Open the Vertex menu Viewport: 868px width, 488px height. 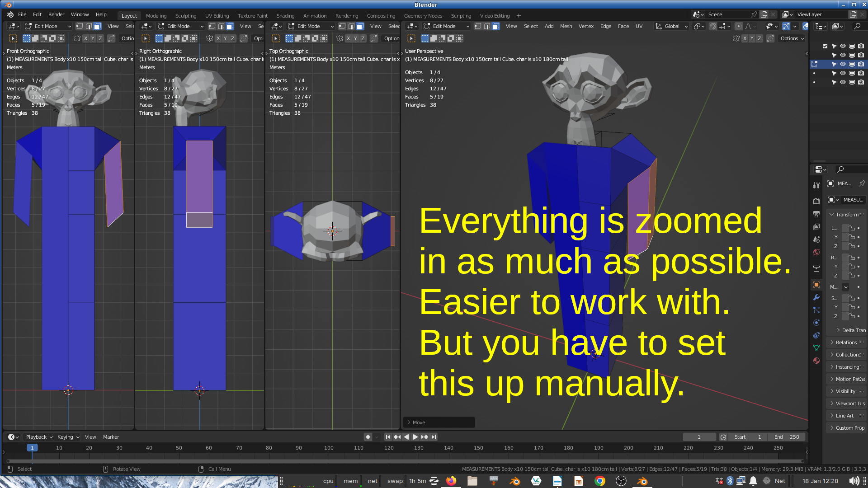(x=586, y=26)
